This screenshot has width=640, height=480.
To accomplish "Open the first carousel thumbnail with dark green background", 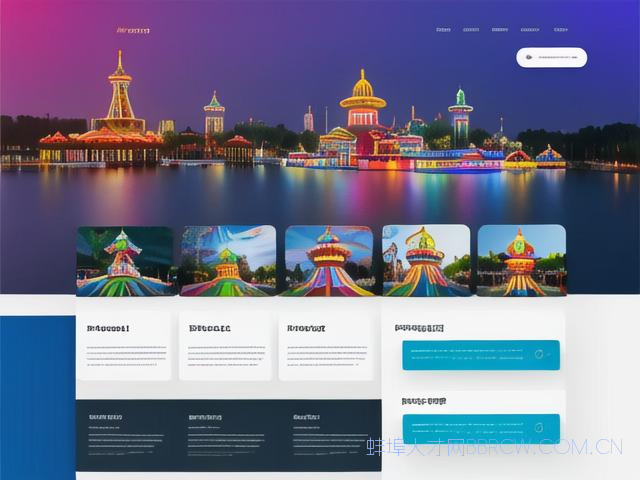I will pos(125,260).
